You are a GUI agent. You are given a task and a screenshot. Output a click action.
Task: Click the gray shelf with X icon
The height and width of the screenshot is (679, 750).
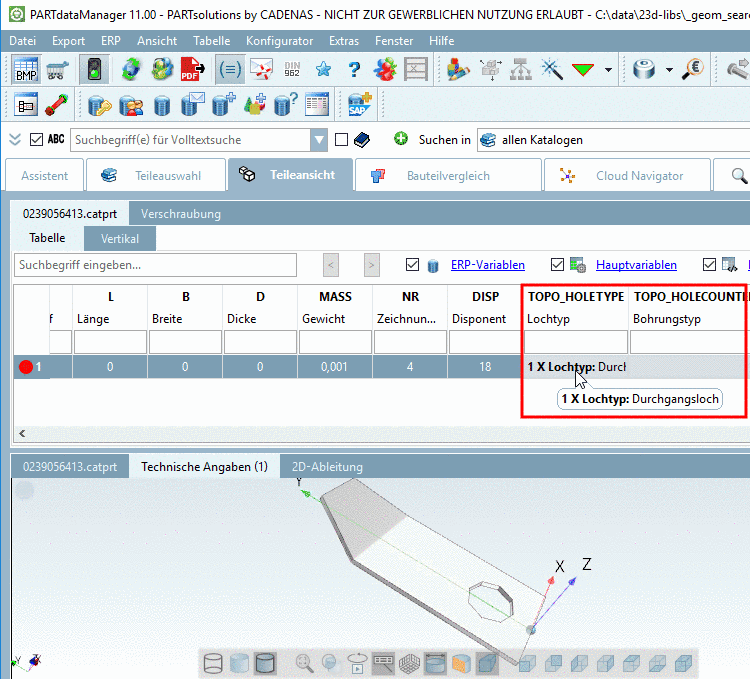click(x=416, y=70)
